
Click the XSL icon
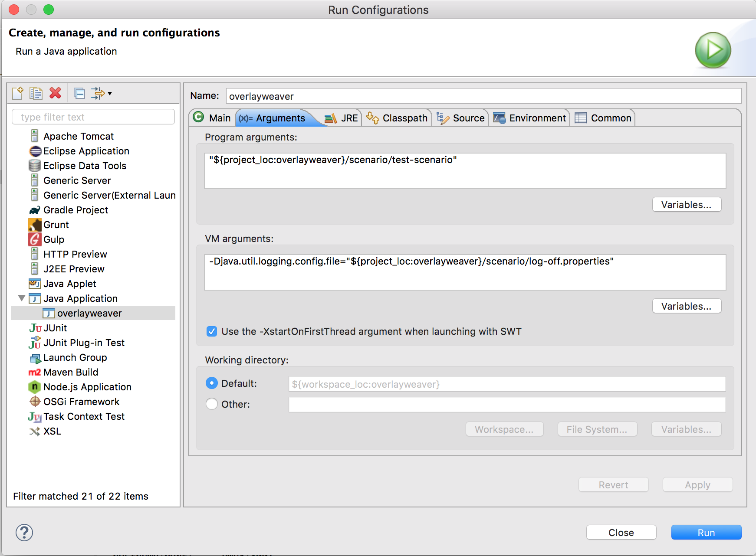[x=35, y=431]
